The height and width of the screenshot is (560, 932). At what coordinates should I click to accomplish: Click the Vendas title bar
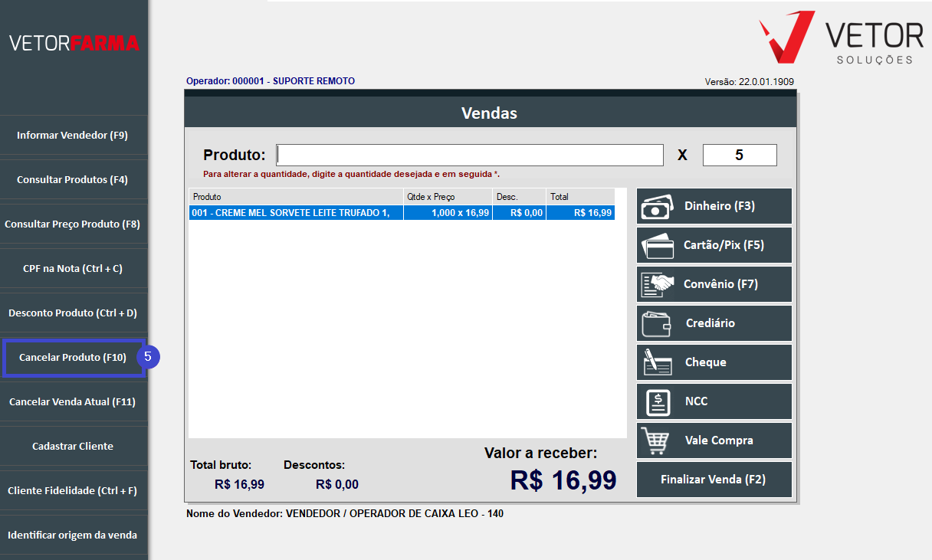(490, 113)
